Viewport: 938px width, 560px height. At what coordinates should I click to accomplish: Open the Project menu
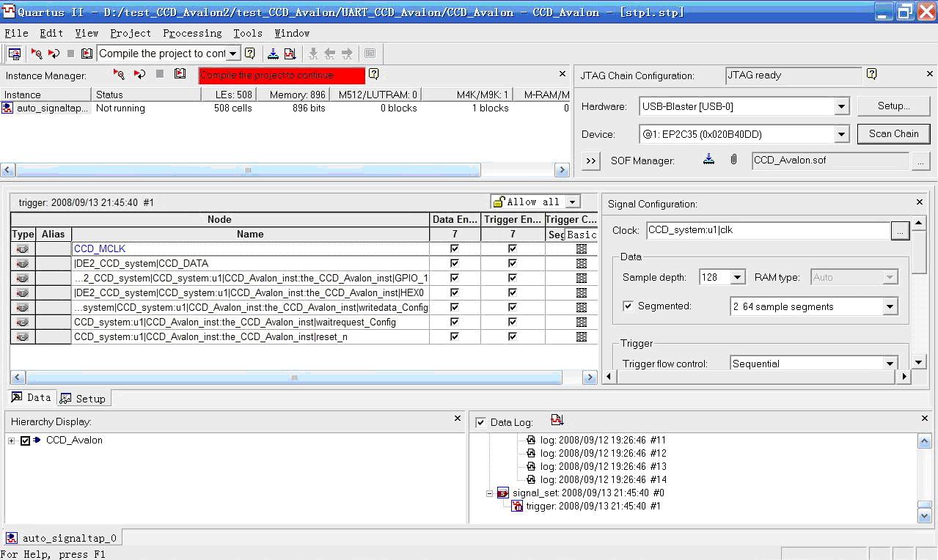pos(131,33)
